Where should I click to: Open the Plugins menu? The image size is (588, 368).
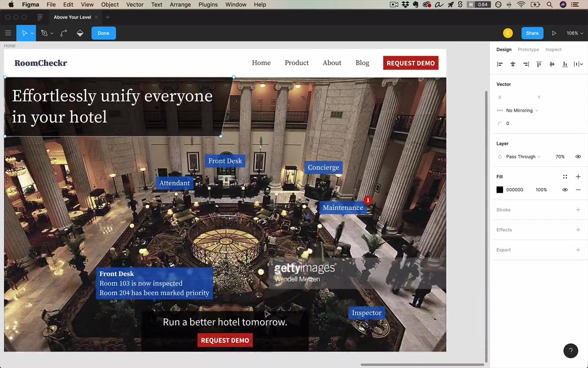coord(208,5)
